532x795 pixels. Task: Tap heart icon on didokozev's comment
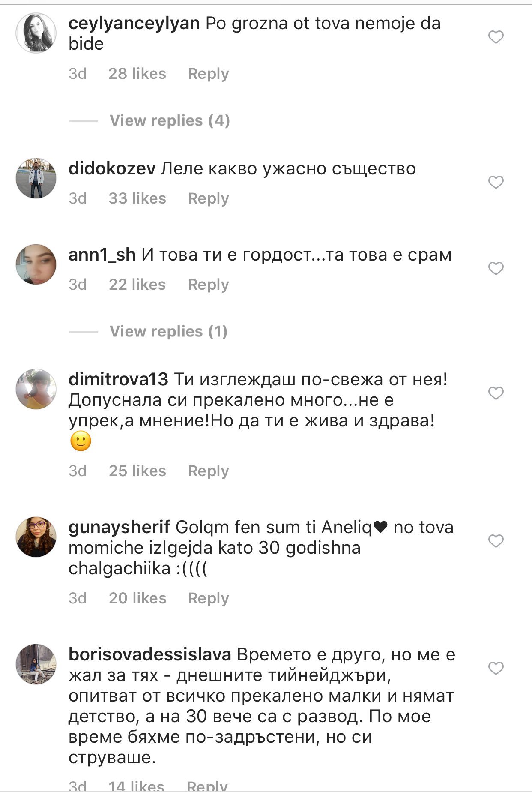point(496,183)
